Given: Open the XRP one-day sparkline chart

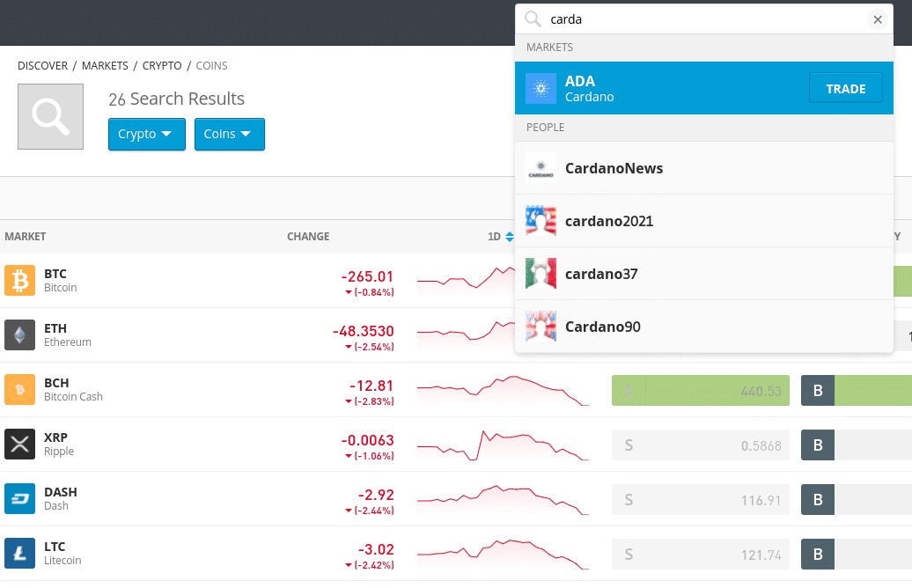Looking at the screenshot, I should coord(504,445).
